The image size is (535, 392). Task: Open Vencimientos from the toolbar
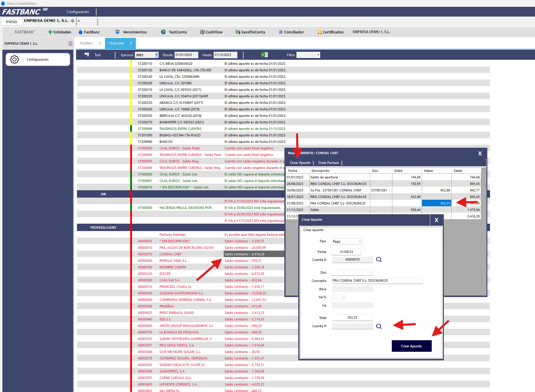tap(131, 32)
